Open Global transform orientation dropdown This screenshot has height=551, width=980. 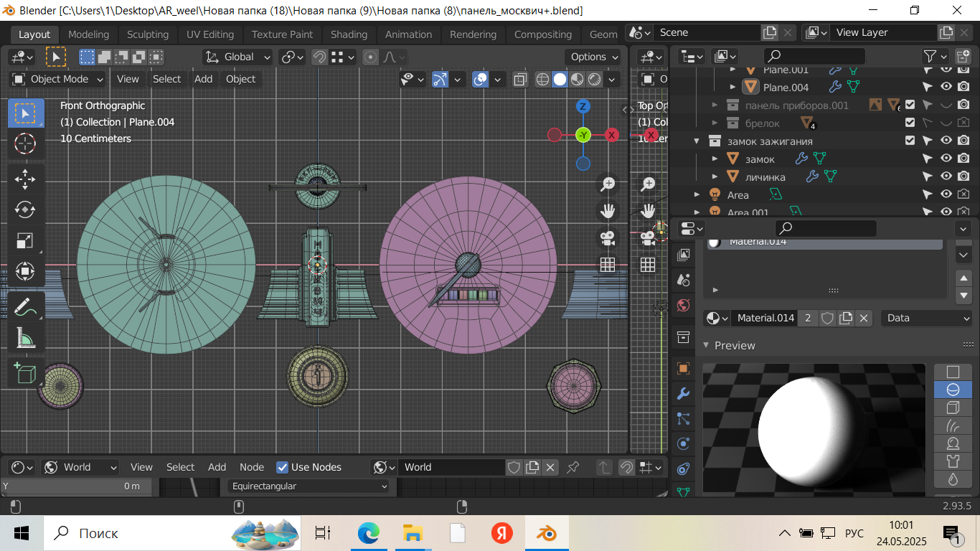pyautogui.click(x=238, y=57)
